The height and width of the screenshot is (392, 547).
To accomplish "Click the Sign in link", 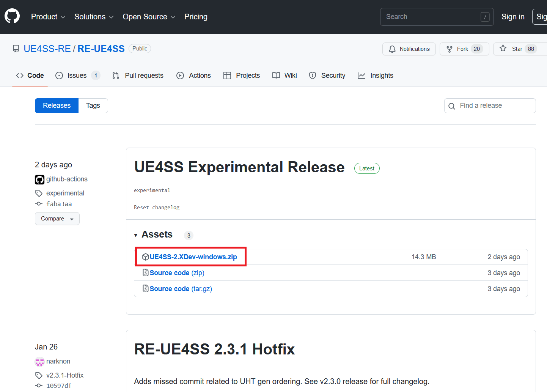I will pos(513,17).
